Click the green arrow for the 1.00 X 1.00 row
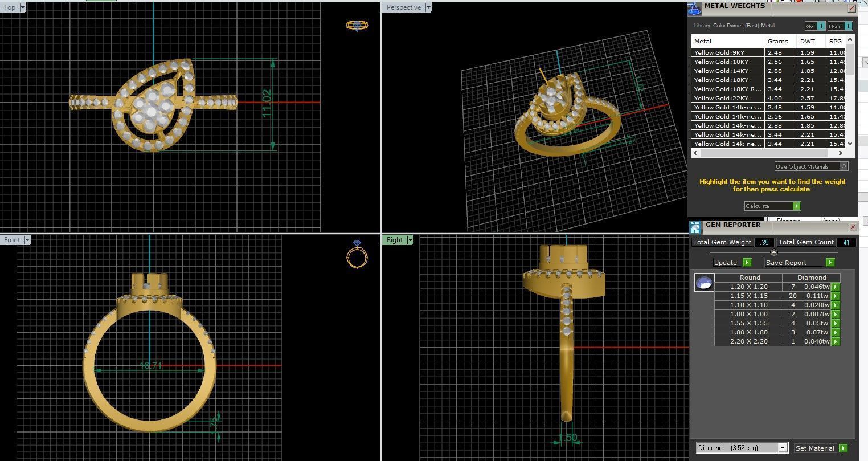 point(836,315)
